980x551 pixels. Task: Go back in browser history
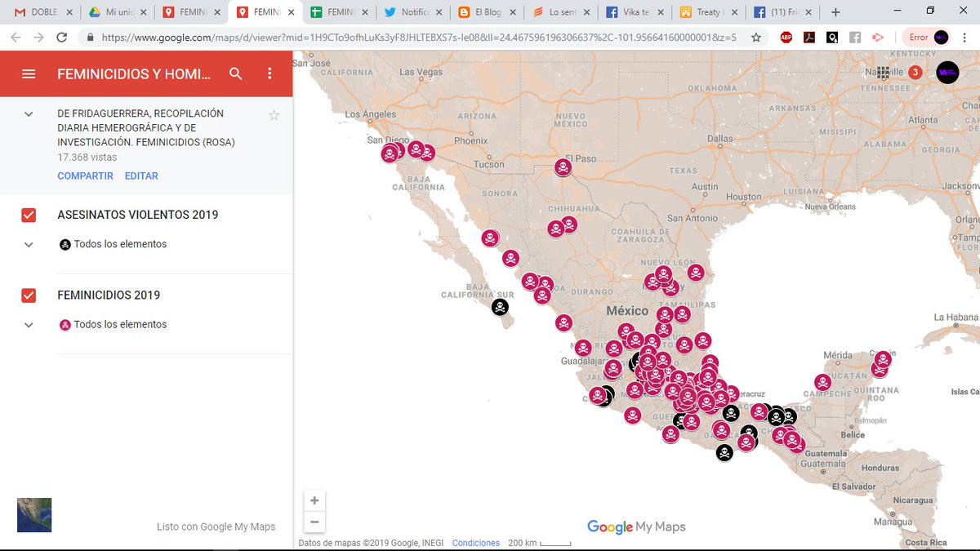[16, 38]
